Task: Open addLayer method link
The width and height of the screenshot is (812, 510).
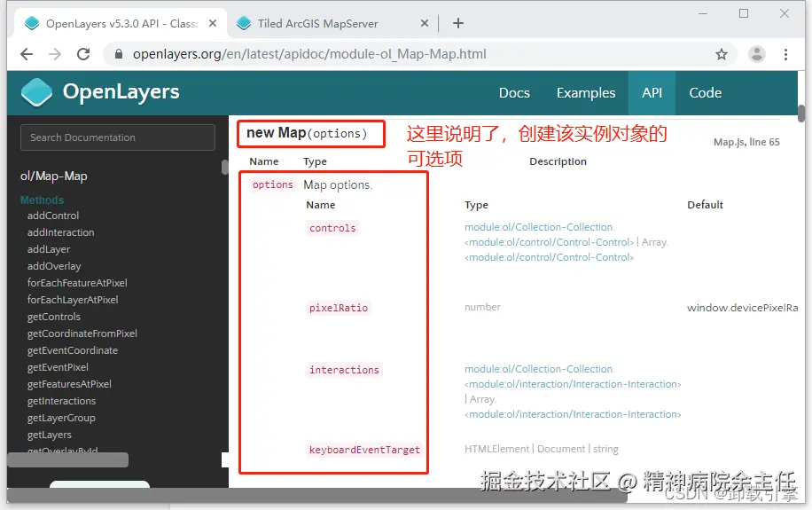Action: tap(49, 249)
